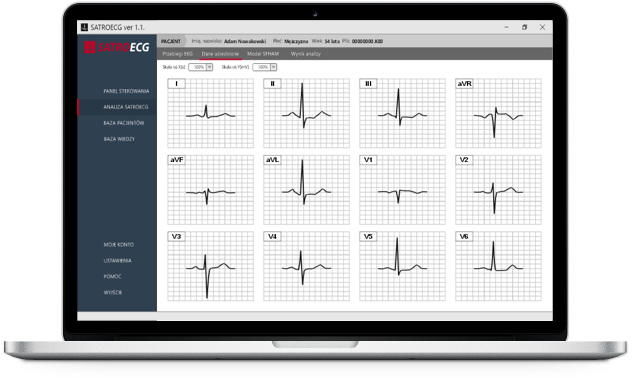This screenshot has height=378, width=632.
Task: Open Baza Wiedzy sidebar item
Action: click(x=119, y=139)
